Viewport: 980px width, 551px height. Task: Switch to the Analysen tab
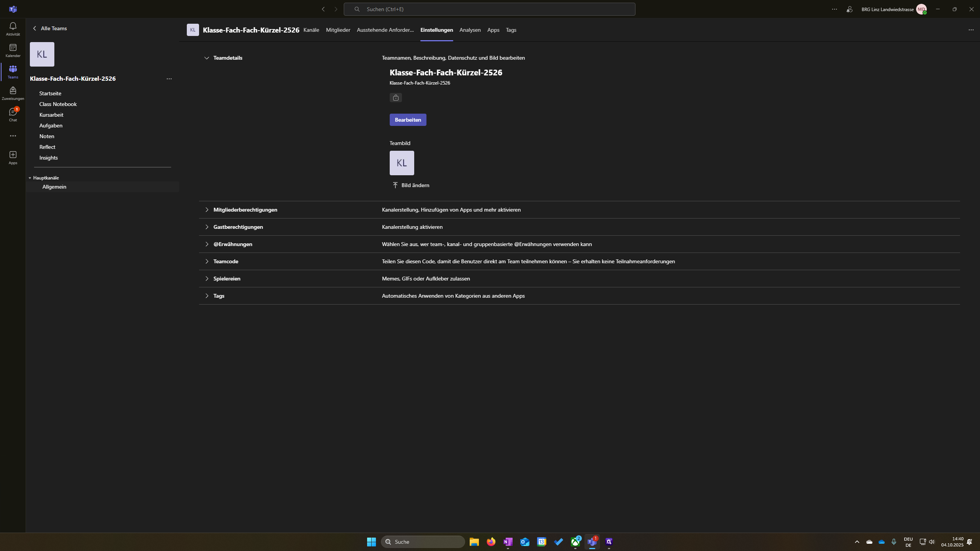470,30
